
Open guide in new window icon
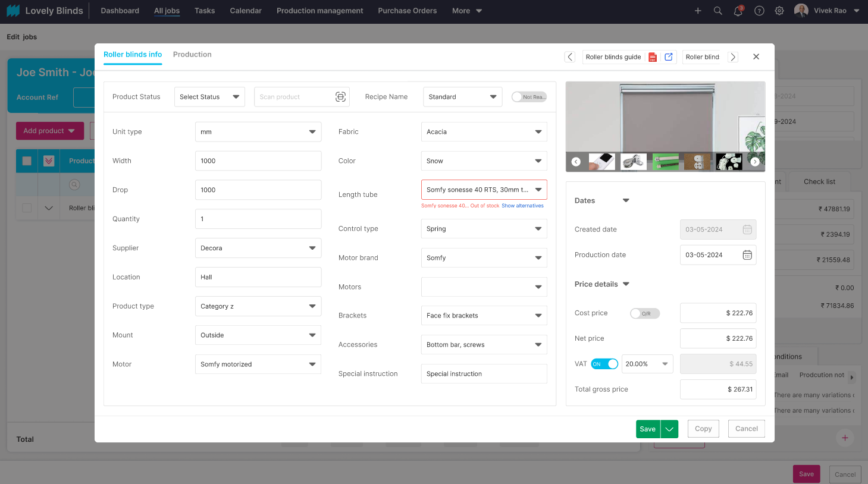coord(669,57)
